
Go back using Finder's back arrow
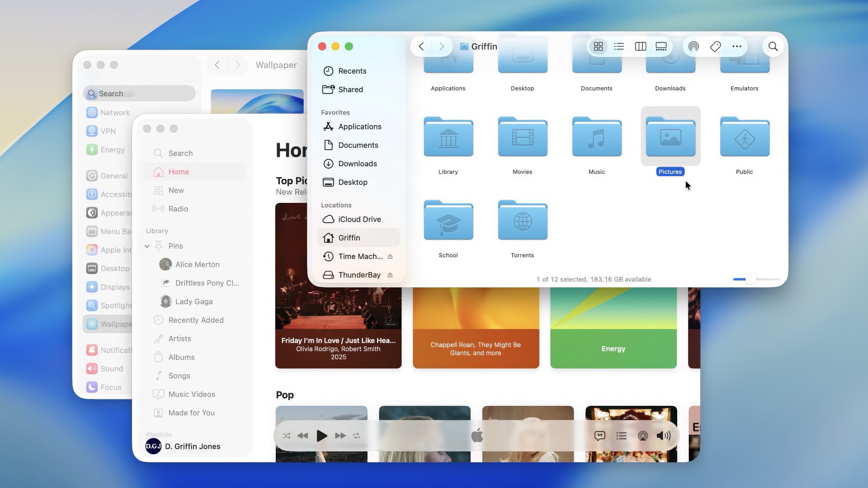(421, 46)
